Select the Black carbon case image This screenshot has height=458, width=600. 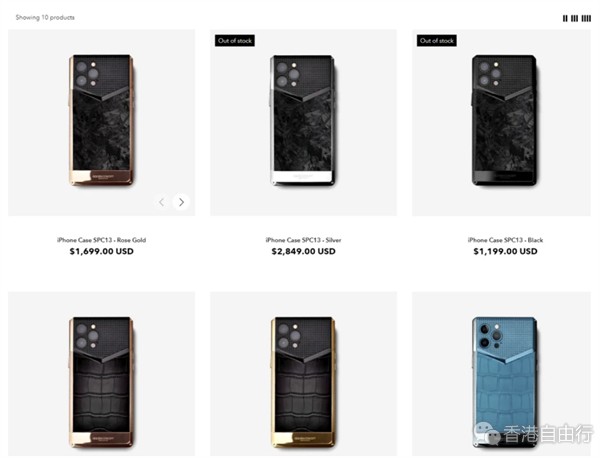click(505, 121)
